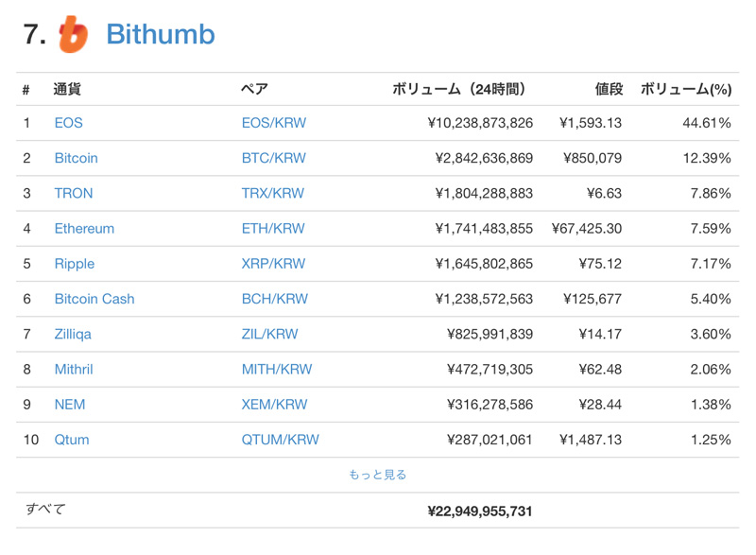Click Mithril volume ¥472,719,305

(x=490, y=370)
